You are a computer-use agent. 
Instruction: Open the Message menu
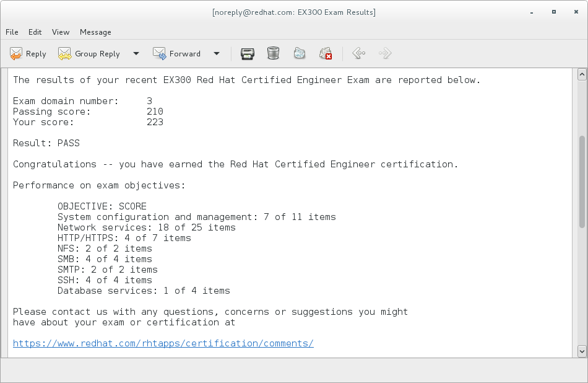(95, 32)
